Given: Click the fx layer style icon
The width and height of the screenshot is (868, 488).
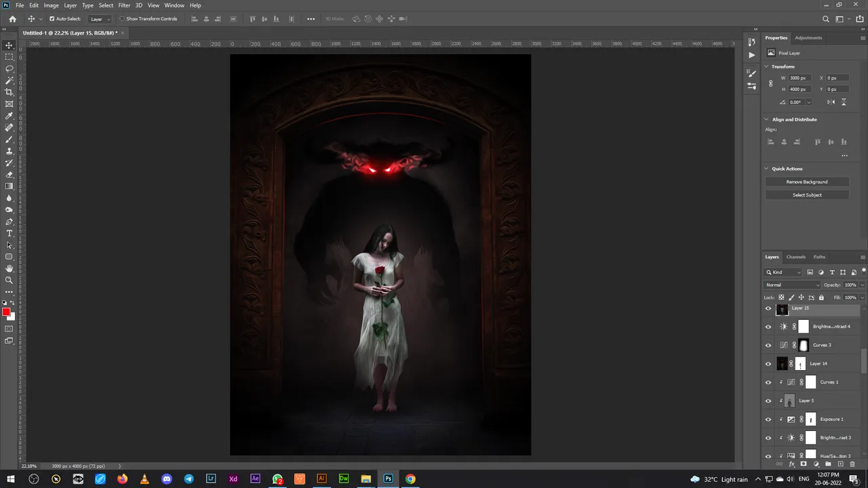Looking at the screenshot, I should 792,464.
